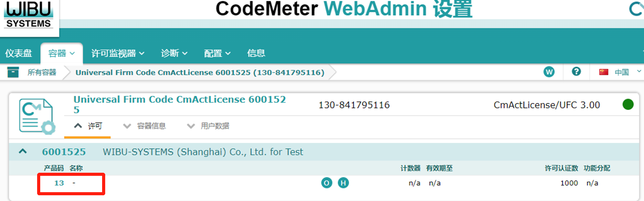Click the 许可认证数 column header
This screenshot has height=201, width=644.
pos(561,168)
